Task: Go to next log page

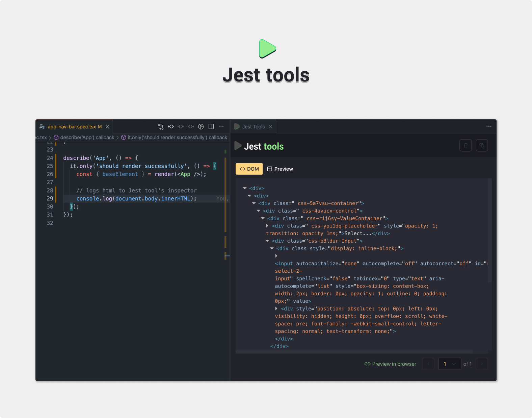Action: pos(482,364)
